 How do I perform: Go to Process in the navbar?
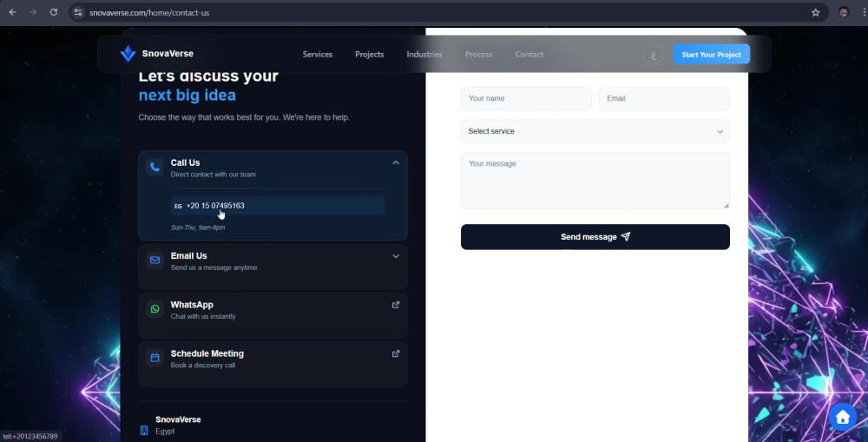point(479,55)
